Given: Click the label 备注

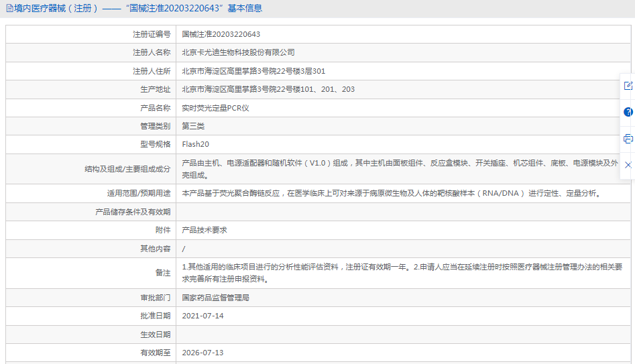Looking at the screenshot, I should coord(163,274).
